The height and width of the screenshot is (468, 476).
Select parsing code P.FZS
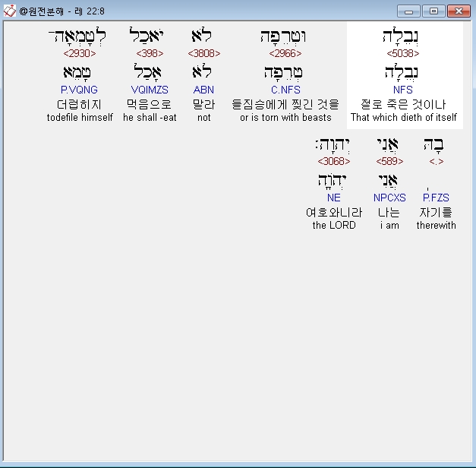tap(436, 198)
